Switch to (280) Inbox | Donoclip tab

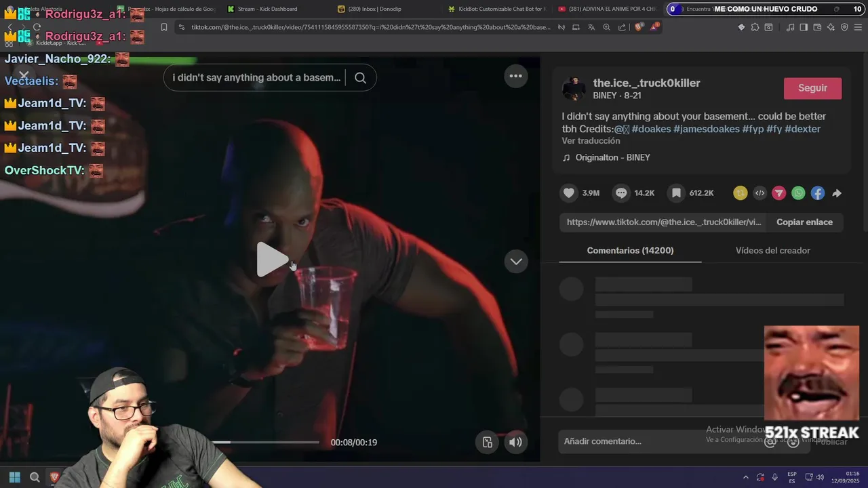[x=374, y=9]
